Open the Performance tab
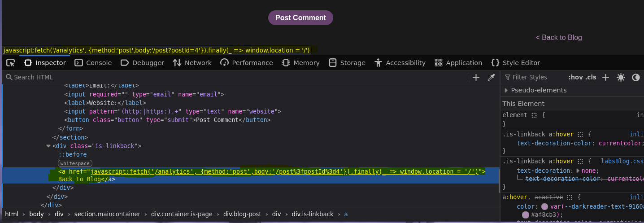This screenshot has height=223, width=644. [247, 63]
